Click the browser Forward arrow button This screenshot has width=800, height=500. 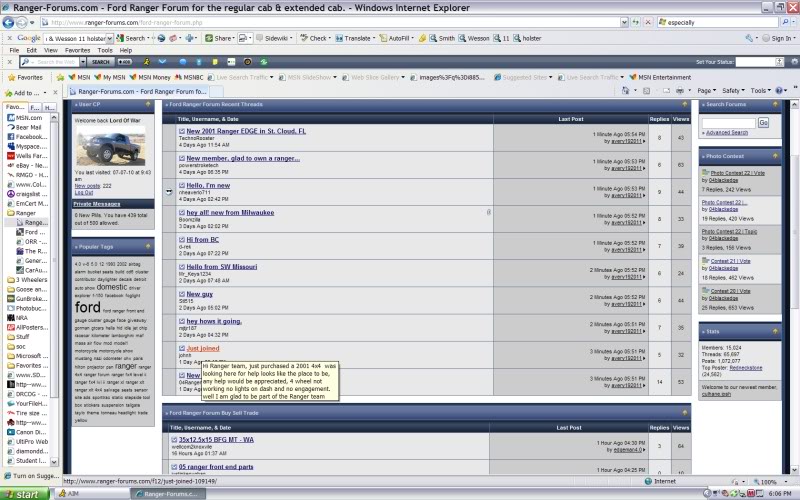(21, 22)
